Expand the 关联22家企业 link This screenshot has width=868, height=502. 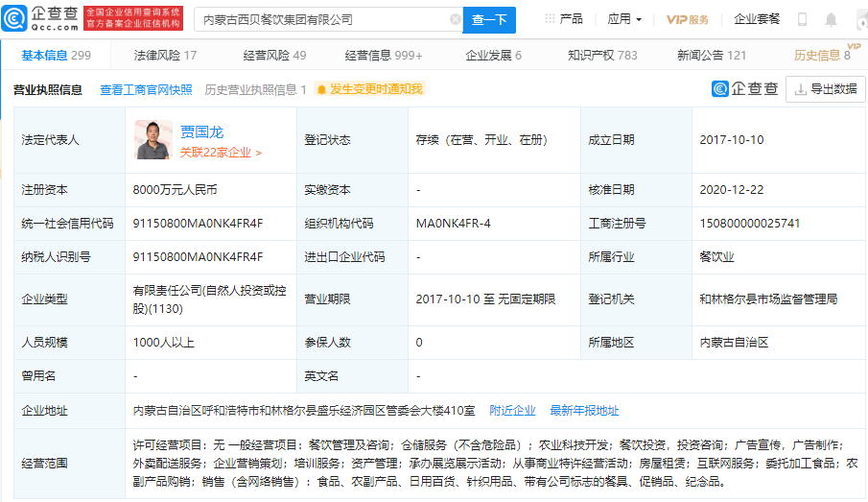(x=221, y=153)
